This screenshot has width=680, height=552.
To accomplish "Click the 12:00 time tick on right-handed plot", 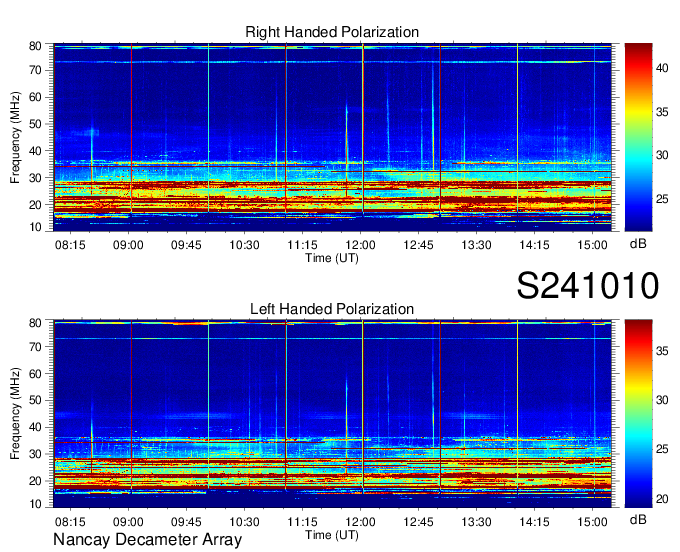I will 360,245.
